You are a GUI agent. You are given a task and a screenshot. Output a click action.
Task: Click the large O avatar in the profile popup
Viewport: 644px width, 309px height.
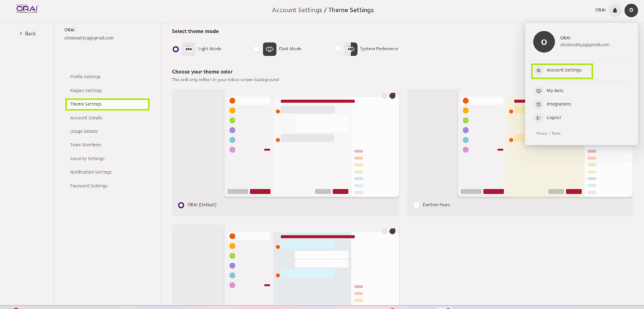tap(544, 42)
